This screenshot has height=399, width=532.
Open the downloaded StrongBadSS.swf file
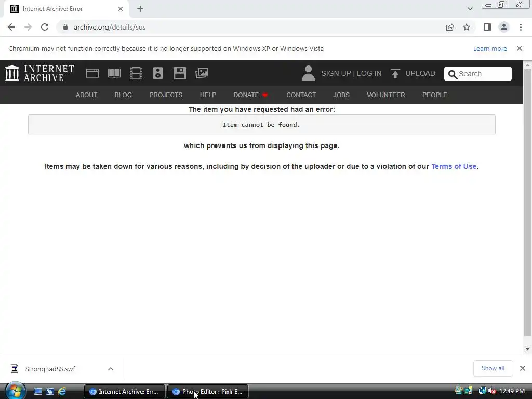pos(50,369)
